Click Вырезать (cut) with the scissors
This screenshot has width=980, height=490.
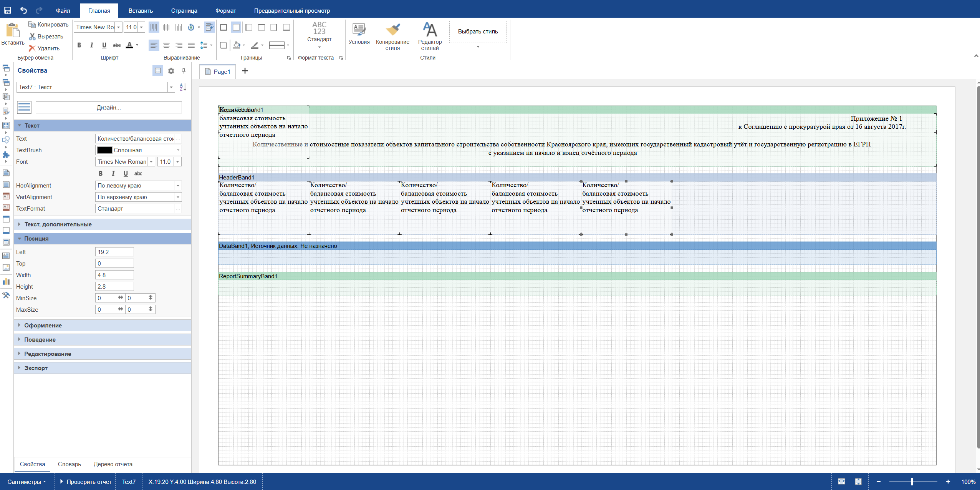click(x=46, y=37)
